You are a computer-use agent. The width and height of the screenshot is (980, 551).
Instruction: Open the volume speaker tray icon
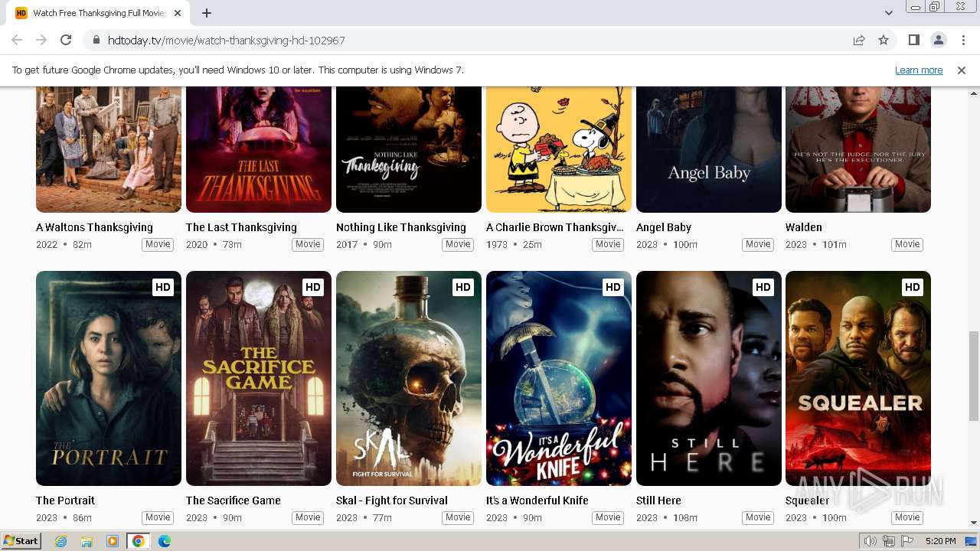pos(871,541)
